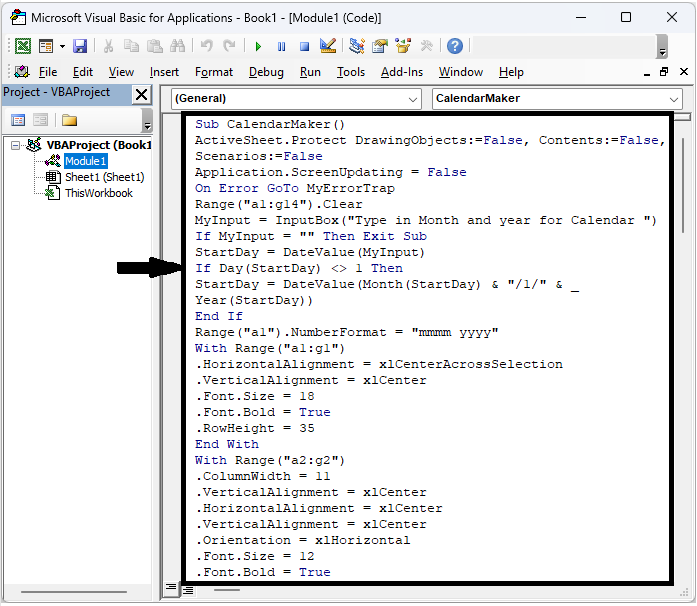Click the code window vertical scrollbar thumb
Viewport: 697px width, 606px height.
coord(683,185)
